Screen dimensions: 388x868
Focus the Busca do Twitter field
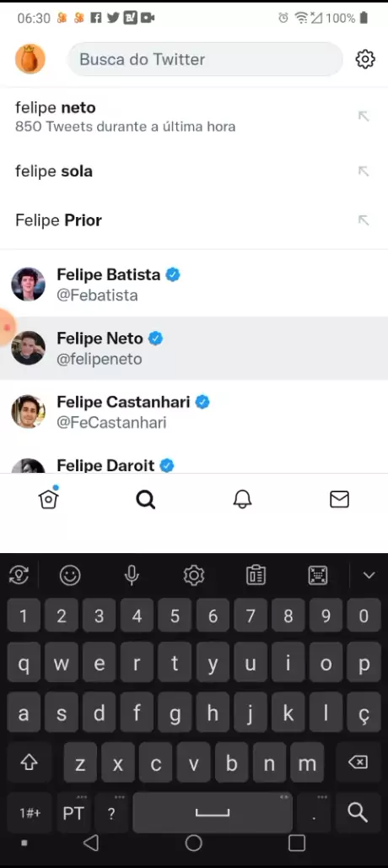coord(204,59)
